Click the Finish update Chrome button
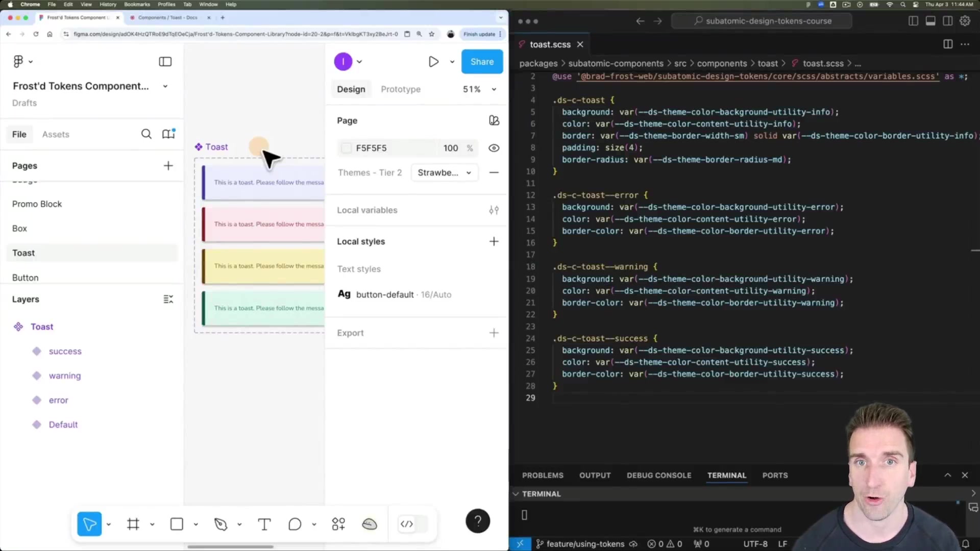The height and width of the screenshot is (551, 980). pos(482,34)
